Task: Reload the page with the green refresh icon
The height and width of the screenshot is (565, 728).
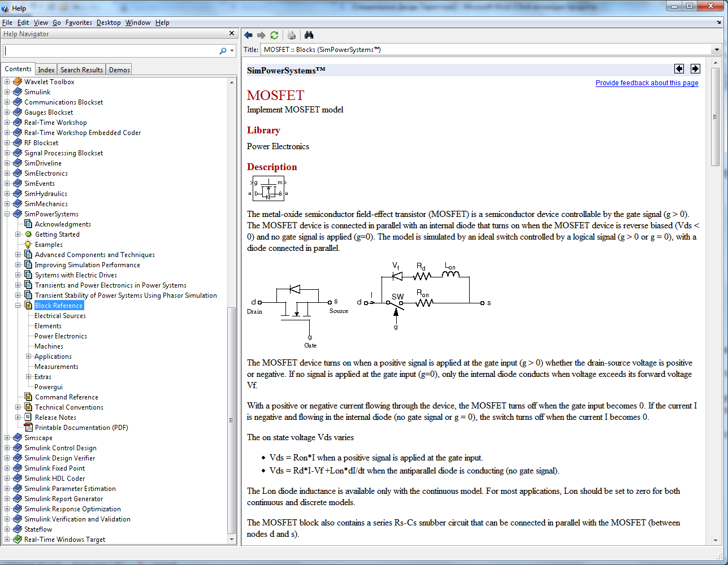Action: tap(274, 35)
